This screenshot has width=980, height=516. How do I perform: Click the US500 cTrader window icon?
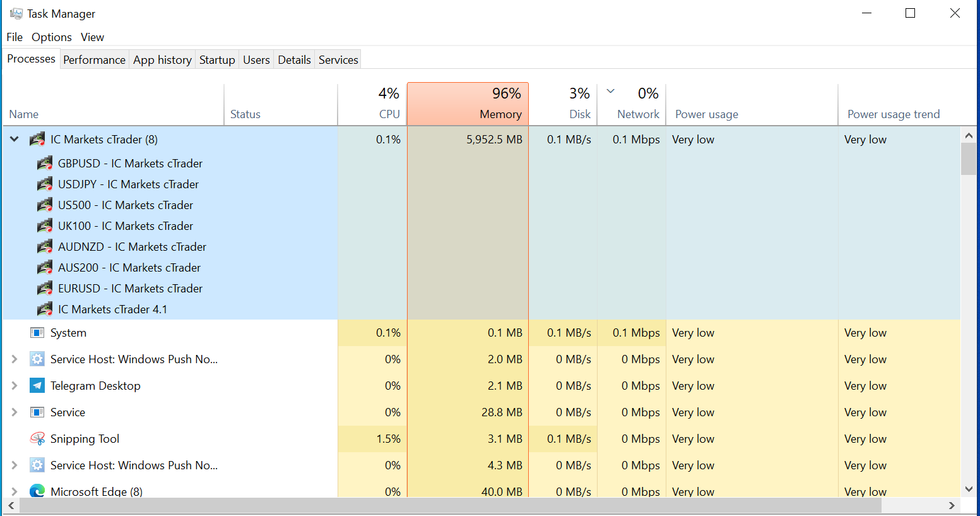45,205
